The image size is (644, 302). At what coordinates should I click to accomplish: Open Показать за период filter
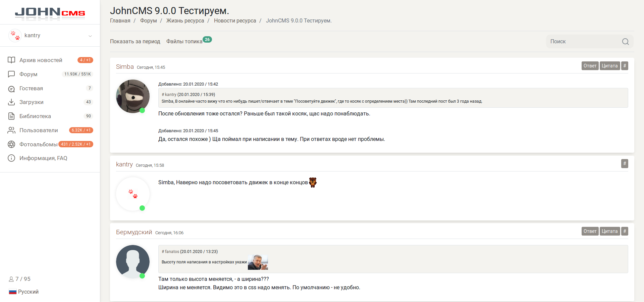pyautogui.click(x=135, y=42)
